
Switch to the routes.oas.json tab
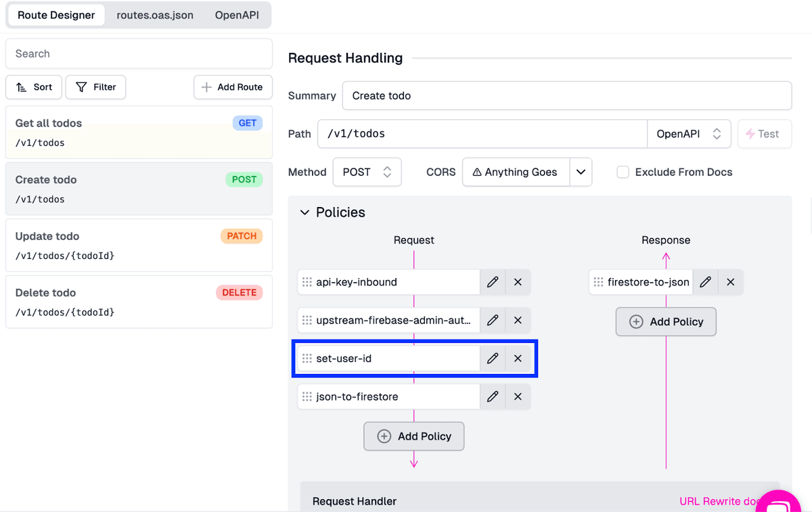[154, 14]
